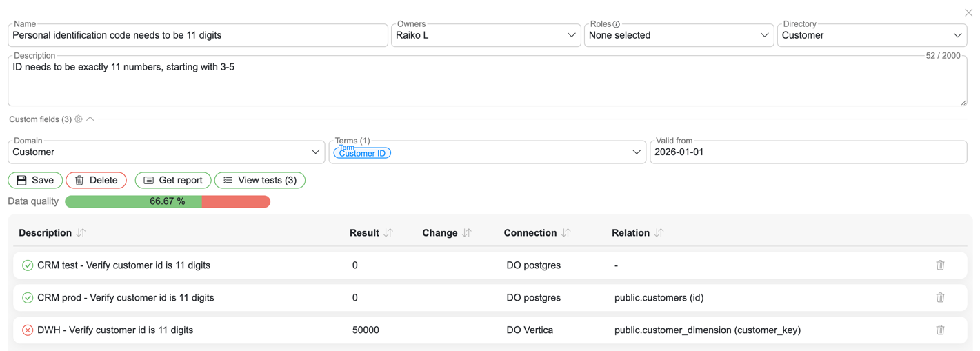Click the Roles info icon

click(617, 24)
